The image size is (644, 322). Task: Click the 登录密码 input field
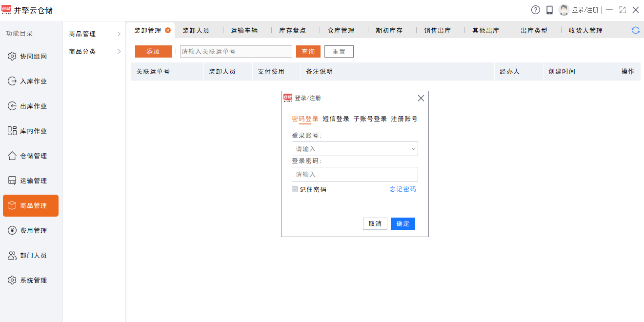tap(355, 174)
